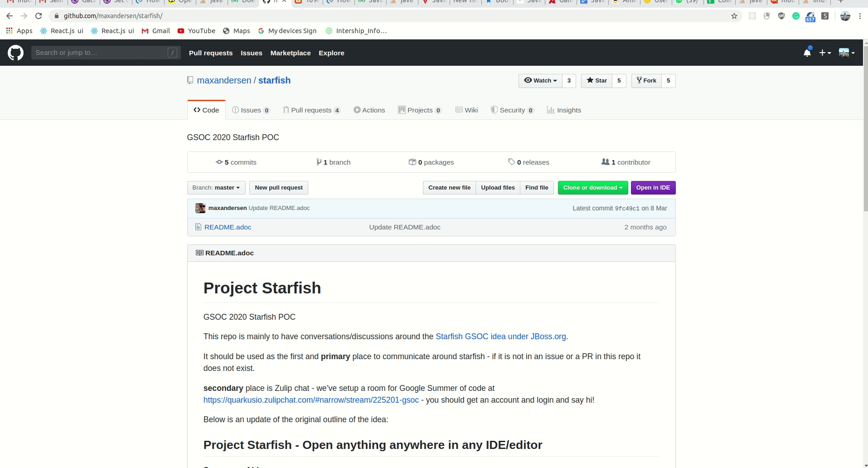The height and width of the screenshot is (468, 868).
Task: Click the Open in IDE button
Action: [653, 188]
